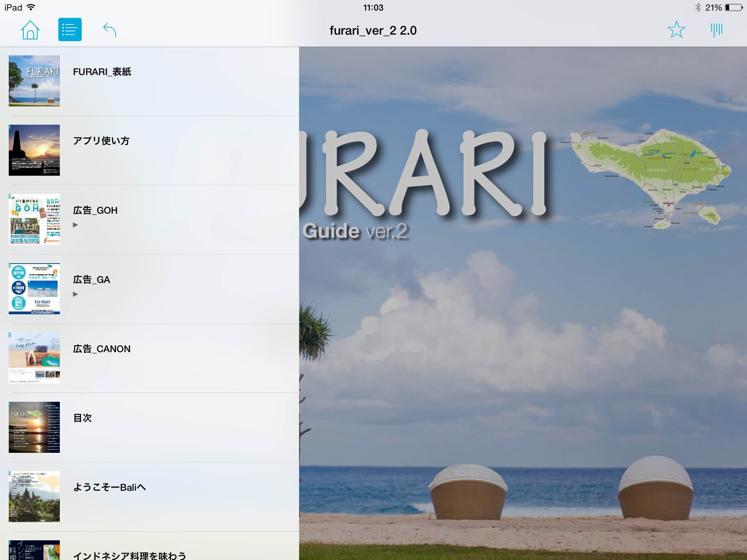The image size is (747, 560).
Task: Open the page thumbnails strip icon
Action: 716,30
